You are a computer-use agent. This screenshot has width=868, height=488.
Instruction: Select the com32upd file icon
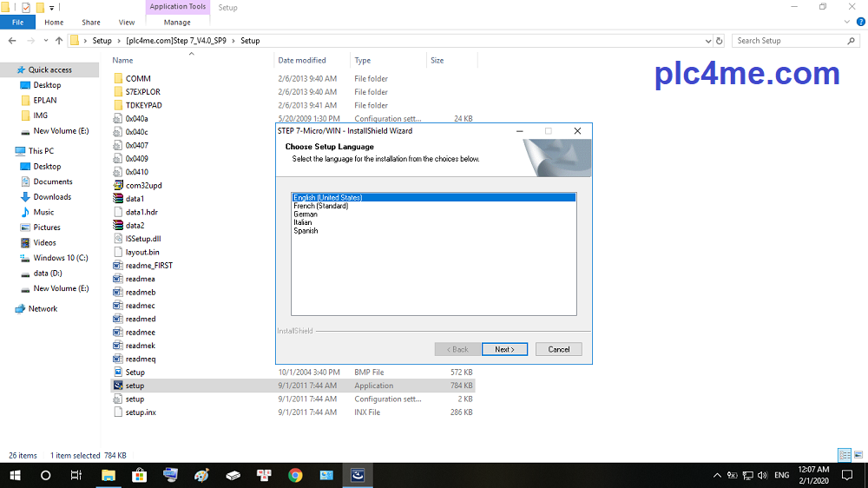click(x=118, y=186)
